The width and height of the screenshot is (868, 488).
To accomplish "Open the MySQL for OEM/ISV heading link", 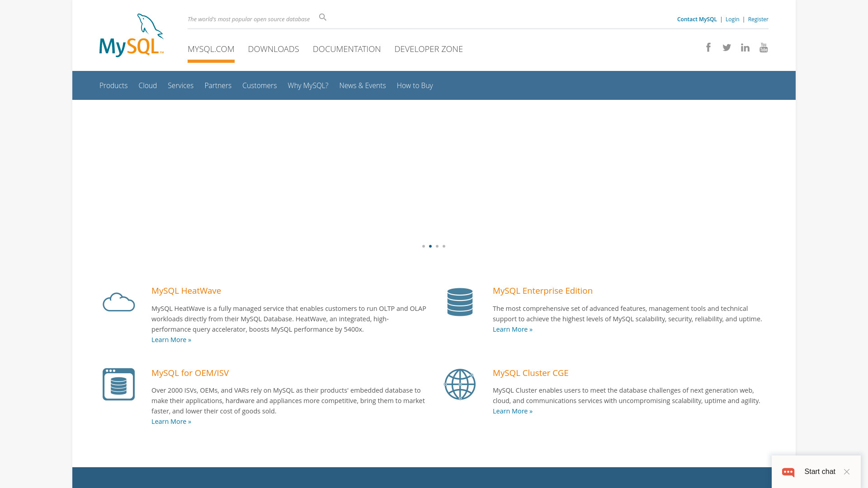I will [190, 373].
